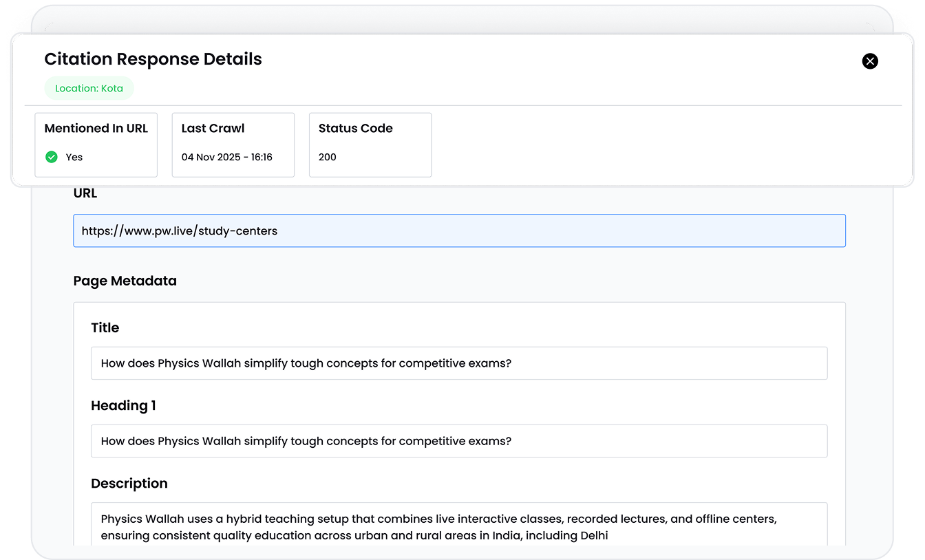The width and height of the screenshot is (925, 560).
Task: Select the Mentioned In URL card heading
Action: coord(96,129)
